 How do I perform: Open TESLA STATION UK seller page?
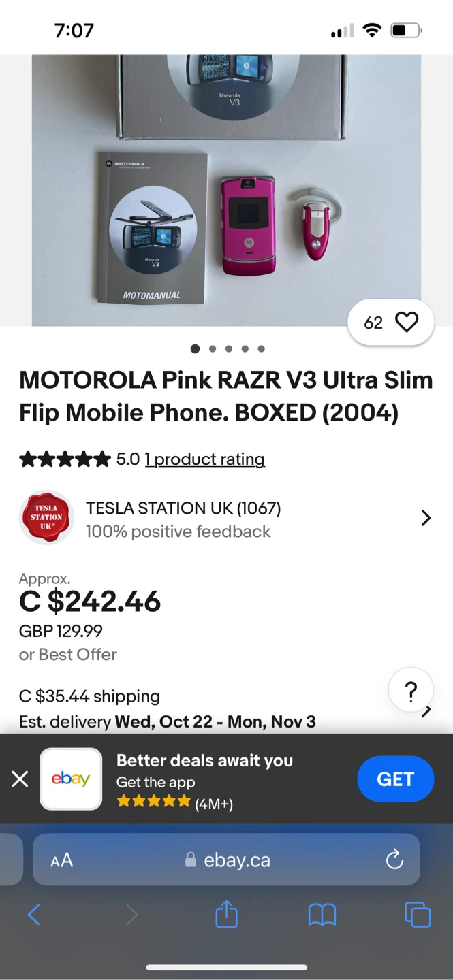pos(183,508)
